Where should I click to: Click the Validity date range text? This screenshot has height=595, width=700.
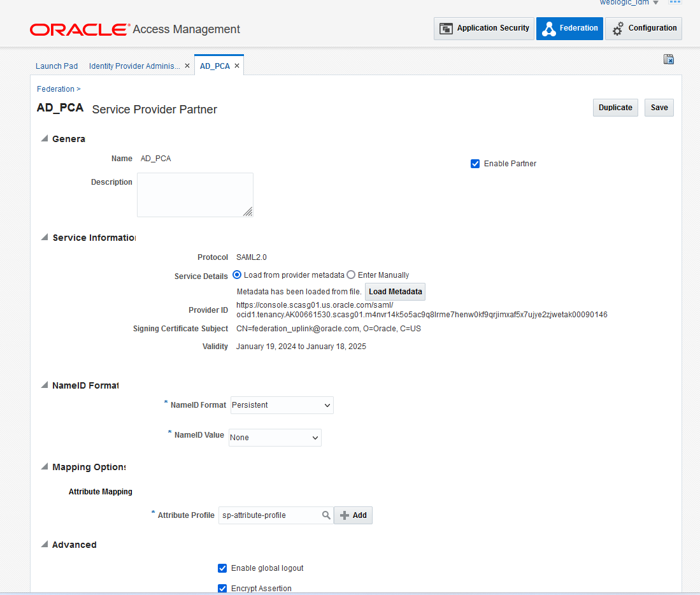pos(301,347)
